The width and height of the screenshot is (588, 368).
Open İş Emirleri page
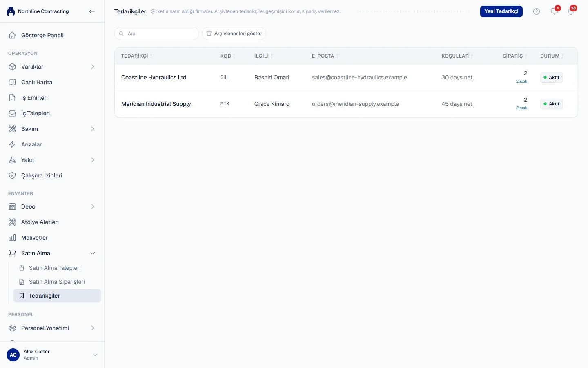point(52,98)
